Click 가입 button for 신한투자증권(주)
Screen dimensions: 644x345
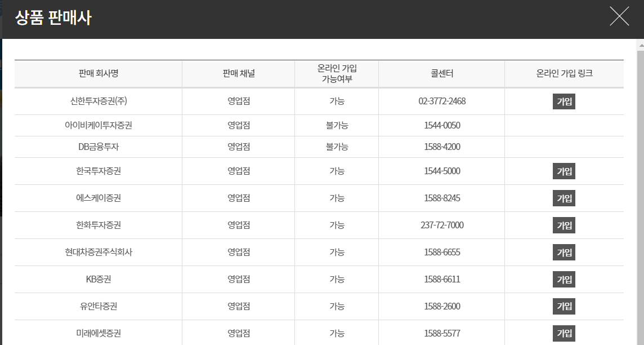564,101
